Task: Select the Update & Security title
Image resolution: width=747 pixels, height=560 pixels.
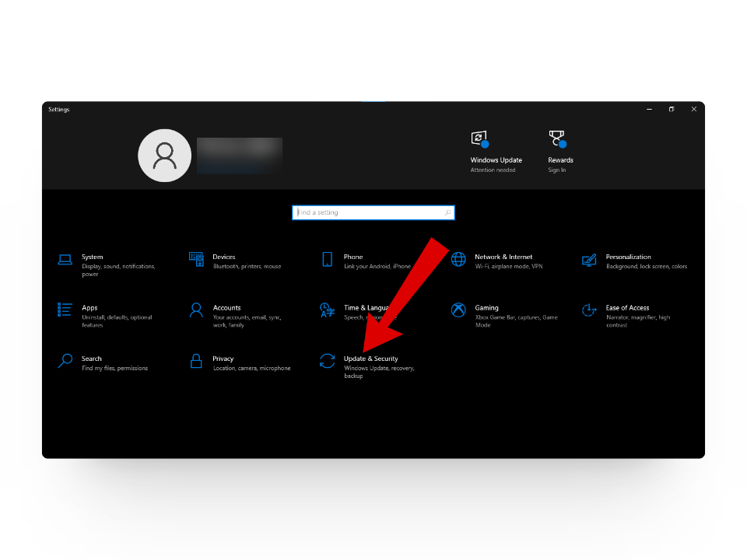Action: coord(370,359)
